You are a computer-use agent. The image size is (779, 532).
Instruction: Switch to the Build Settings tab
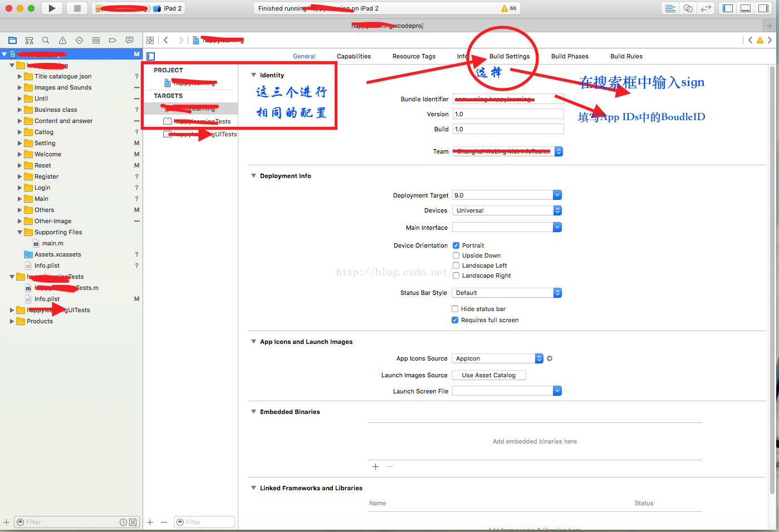click(509, 56)
